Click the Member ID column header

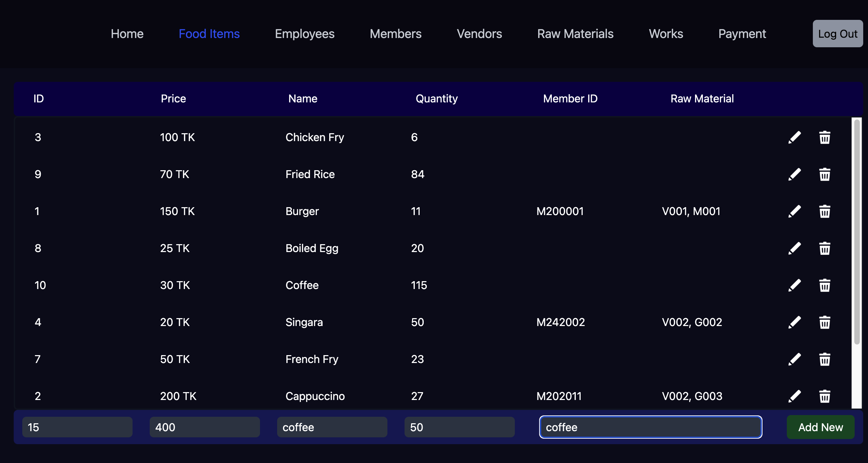point(570,99)
